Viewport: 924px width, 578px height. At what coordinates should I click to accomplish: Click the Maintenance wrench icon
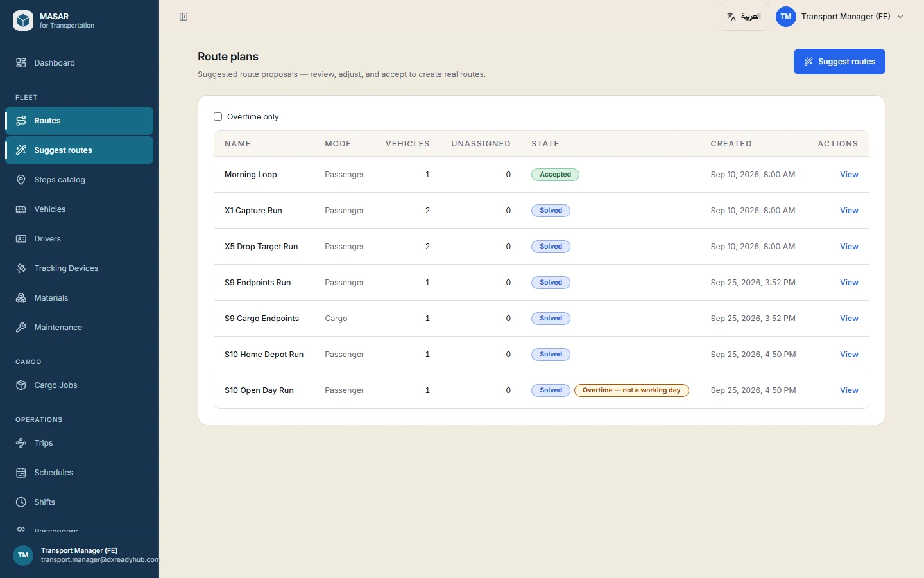[x=21, y=328]
